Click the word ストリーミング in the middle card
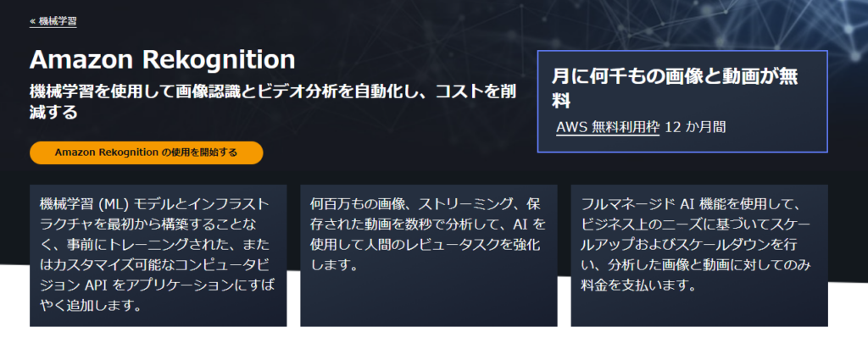The height and width of the screenshot is (349, 868). point(459,205)
